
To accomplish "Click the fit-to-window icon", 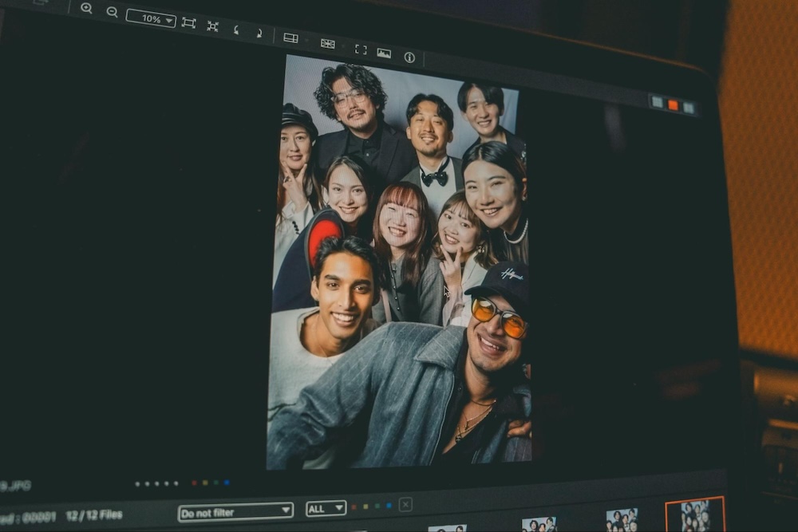I will pos(188,22).
